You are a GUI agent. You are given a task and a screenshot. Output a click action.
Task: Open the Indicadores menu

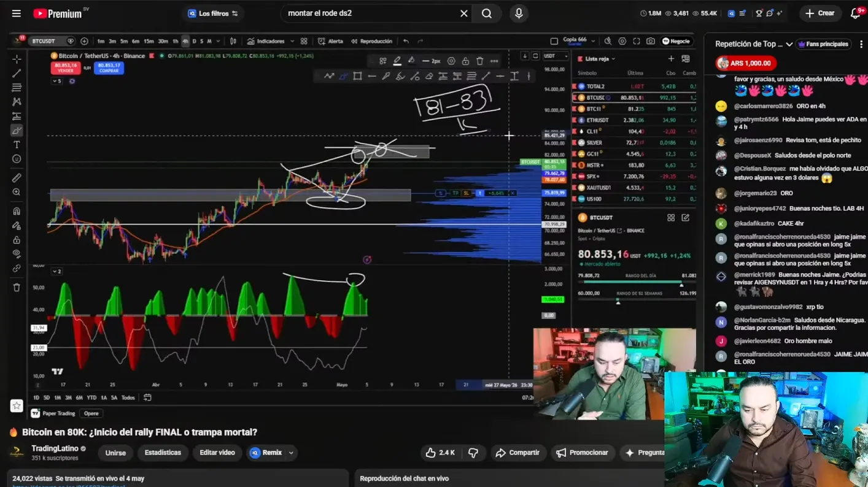coord(266,41)
